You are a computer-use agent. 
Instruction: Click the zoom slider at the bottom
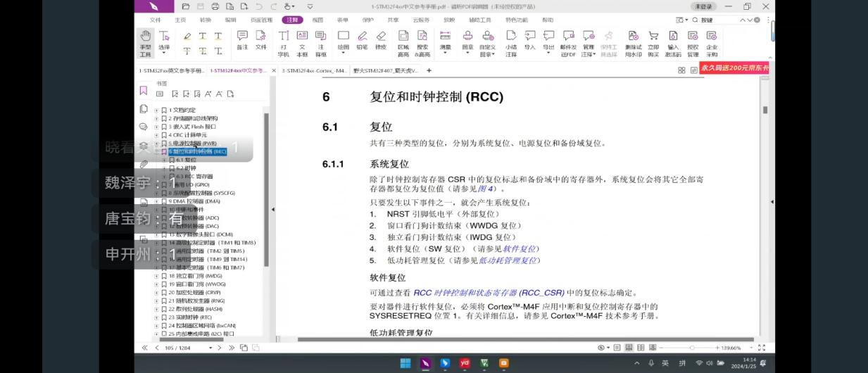pyautogui.click(x=692, y=348)
